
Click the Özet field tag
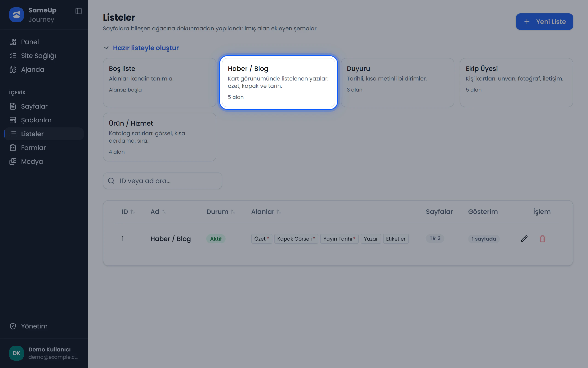tap(262, 239)
